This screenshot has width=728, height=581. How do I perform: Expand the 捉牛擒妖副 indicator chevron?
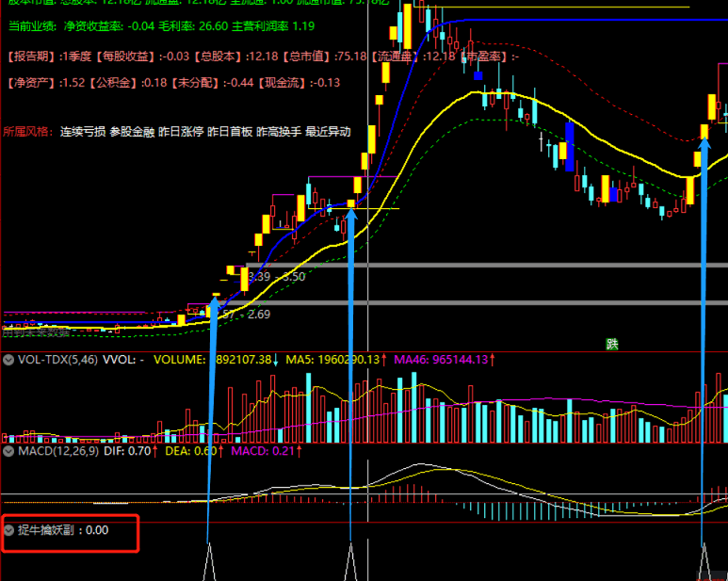click(8, 530)
